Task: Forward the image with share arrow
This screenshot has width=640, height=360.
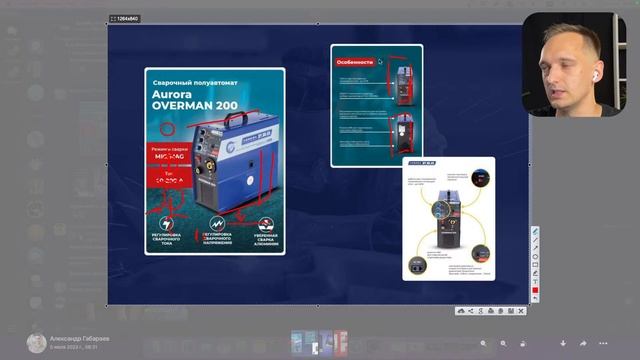Action: pyautogui.click(x=583, y=344)
